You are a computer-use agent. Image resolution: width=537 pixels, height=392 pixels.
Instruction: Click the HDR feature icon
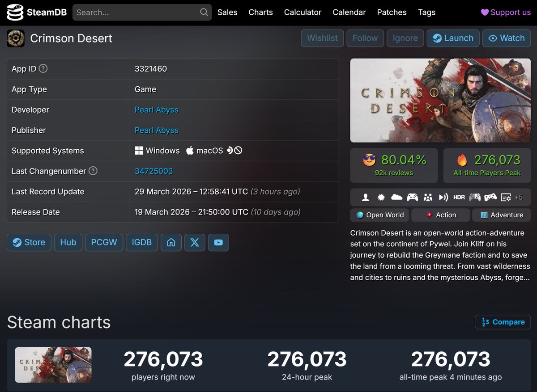[x=459, y=197]
